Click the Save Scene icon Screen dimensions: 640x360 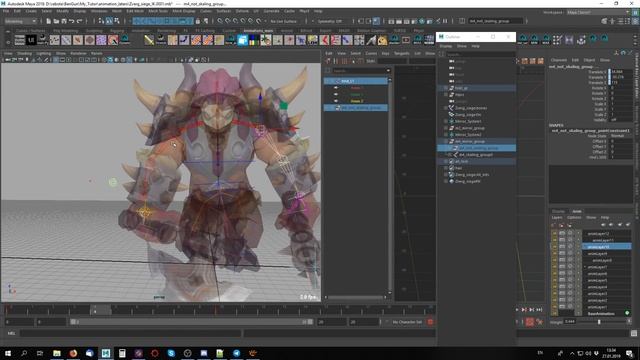[64, 21]
